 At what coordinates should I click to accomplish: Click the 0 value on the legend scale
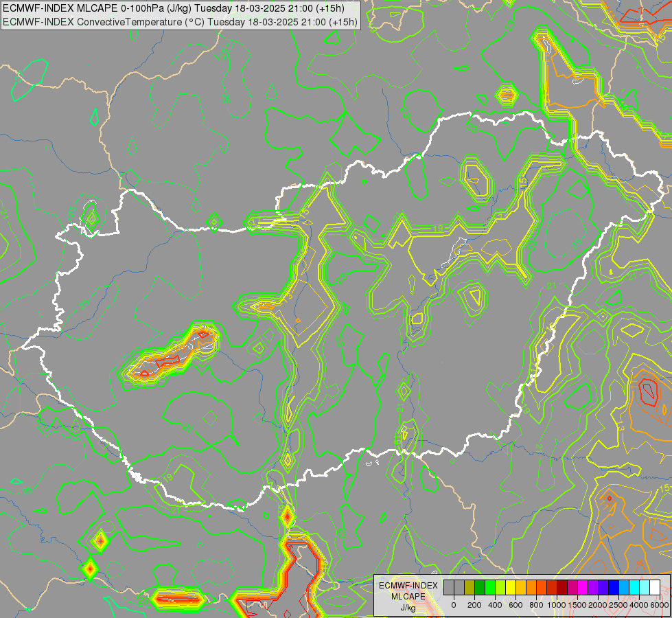click(454, 605)
